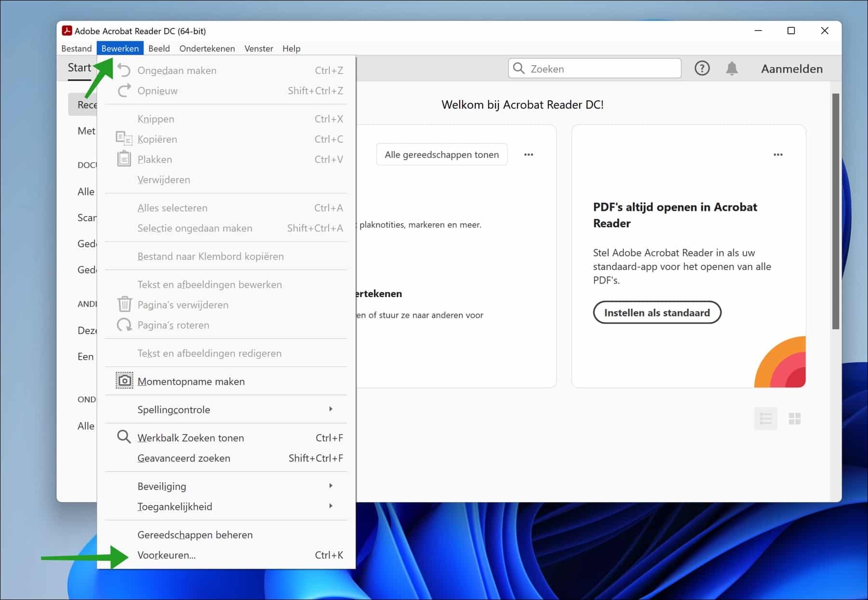Expand the Spellingcontrole submenu
Viewport: 868px width, 600px height.
pos(226,409)
